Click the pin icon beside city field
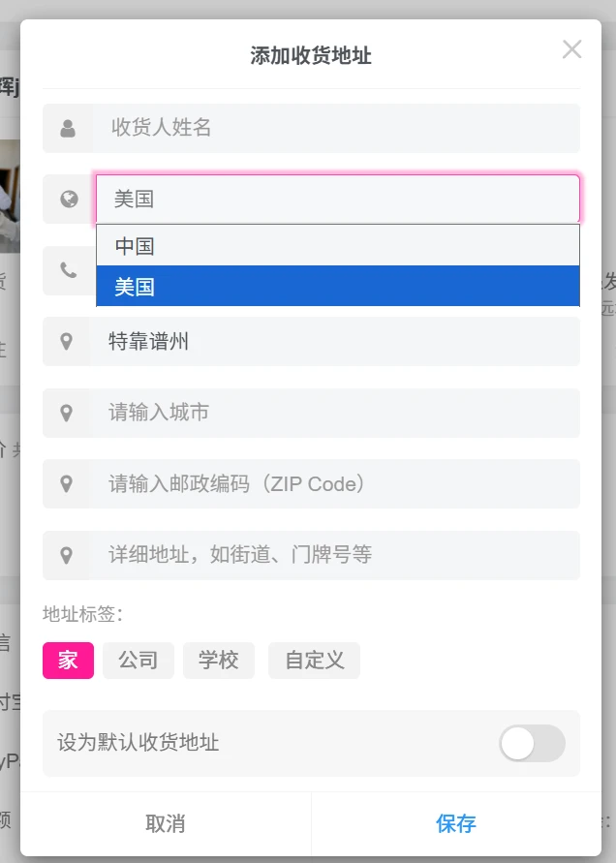 coord(67,413)
